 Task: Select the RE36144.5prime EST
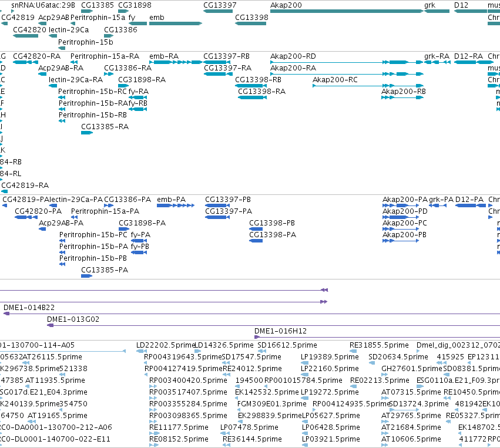[x=226, y=445]
